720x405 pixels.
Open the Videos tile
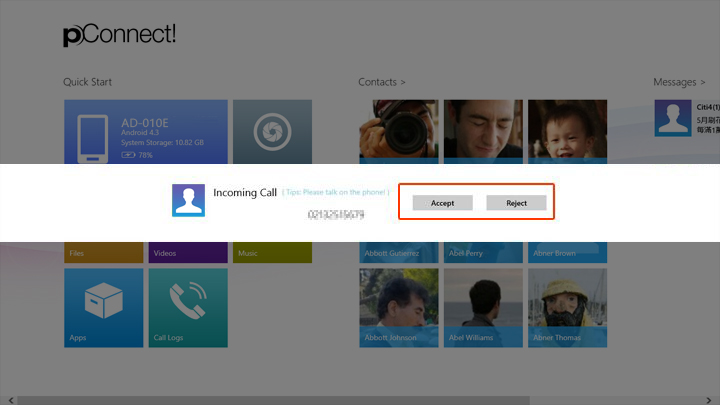tap(188, 252)
